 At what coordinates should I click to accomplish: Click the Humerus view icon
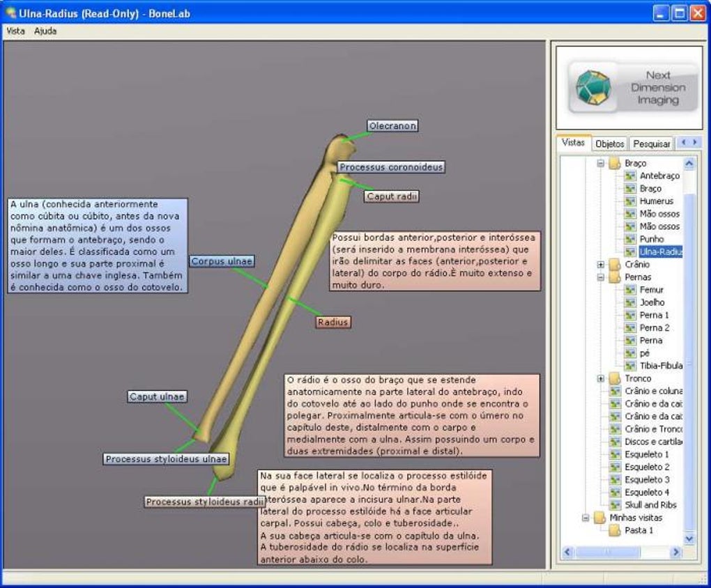coord(630,201)
